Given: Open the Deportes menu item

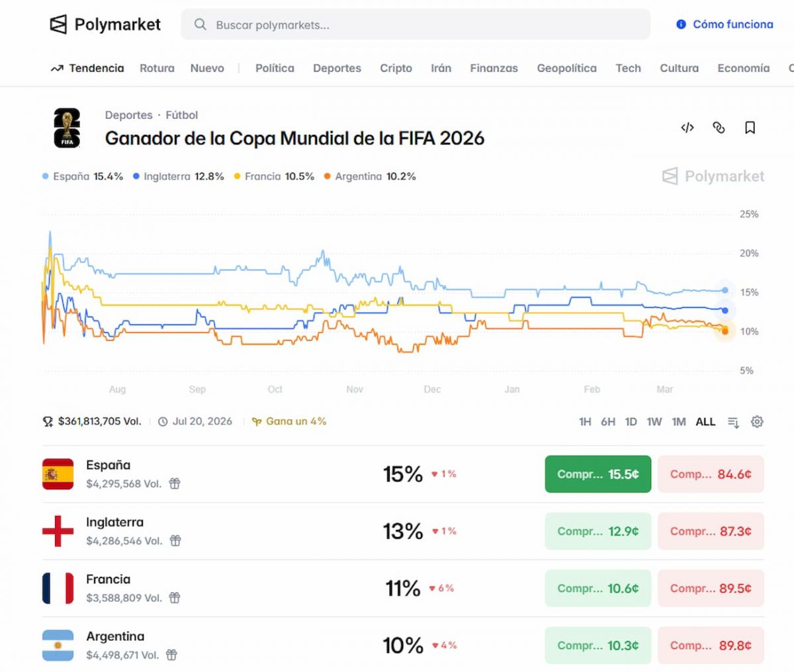Looking at the screenshot, I should 337,68.
